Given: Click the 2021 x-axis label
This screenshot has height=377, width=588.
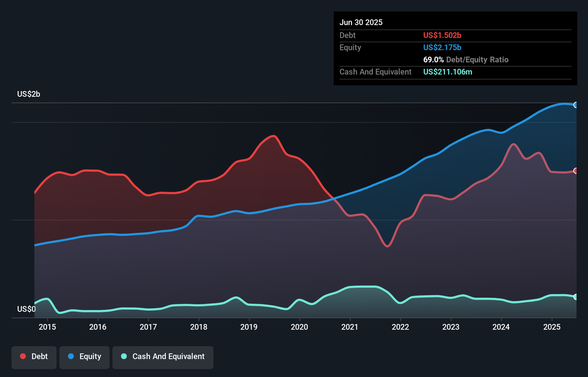Looking at the screenshot, I should 350,327.
